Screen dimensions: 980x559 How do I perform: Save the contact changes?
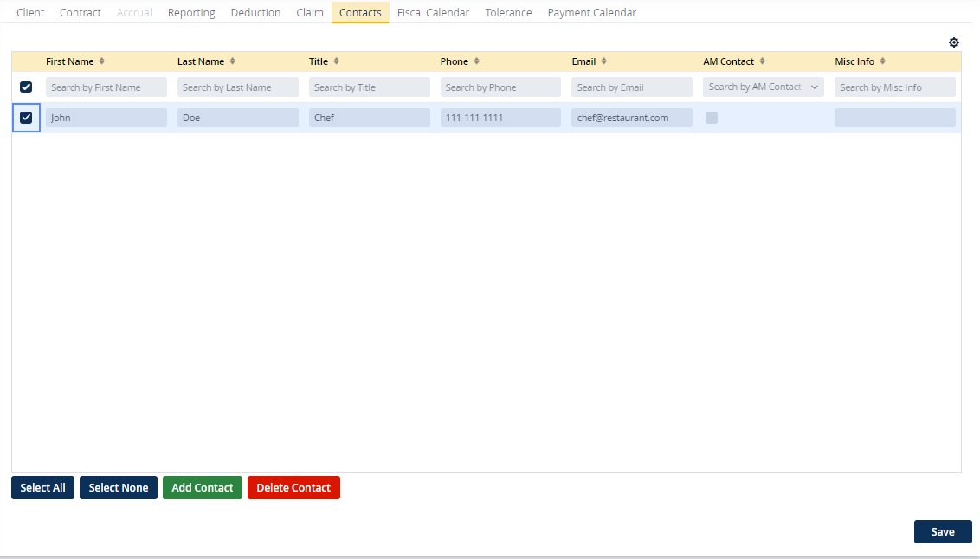[x=942, y=532]
